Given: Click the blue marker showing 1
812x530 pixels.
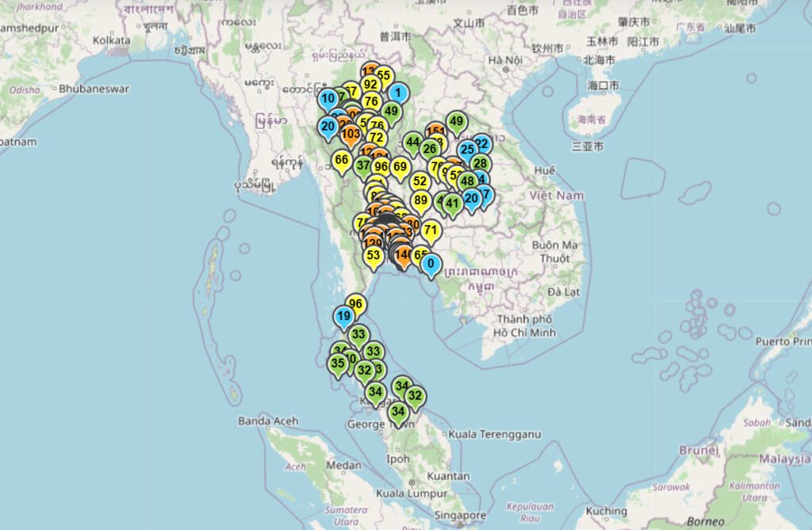Looking at the screenshot, I should click(x=398, y=93).
